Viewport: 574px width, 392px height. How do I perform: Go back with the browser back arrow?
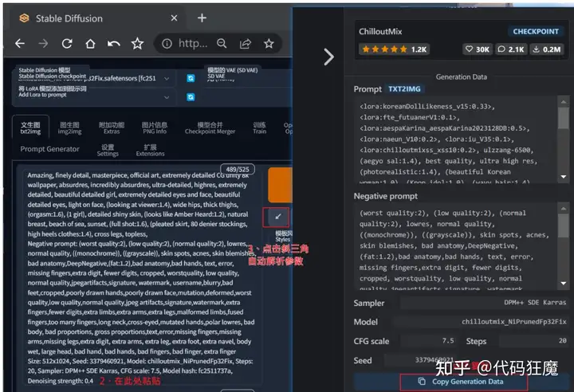coord(20,44)
